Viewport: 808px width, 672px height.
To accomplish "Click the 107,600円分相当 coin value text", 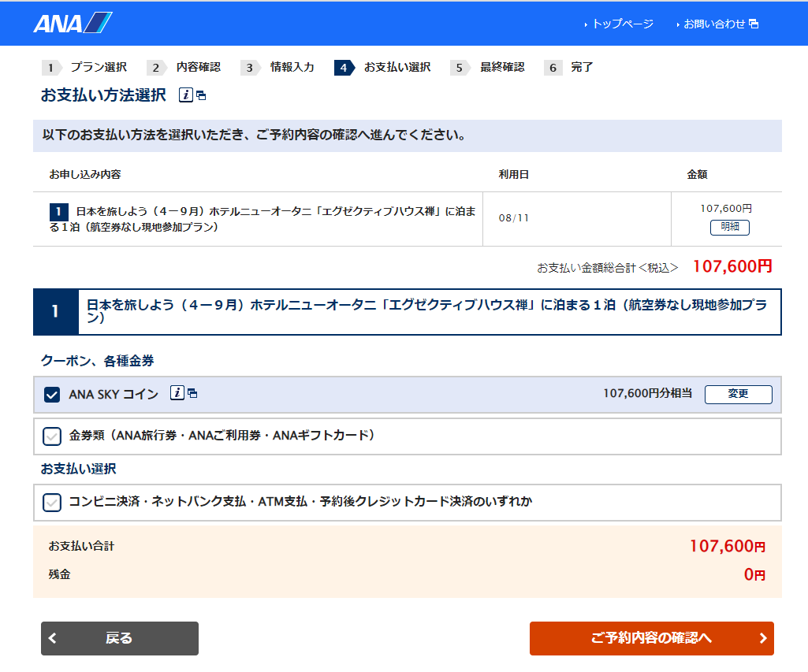I will click(647, 393).
